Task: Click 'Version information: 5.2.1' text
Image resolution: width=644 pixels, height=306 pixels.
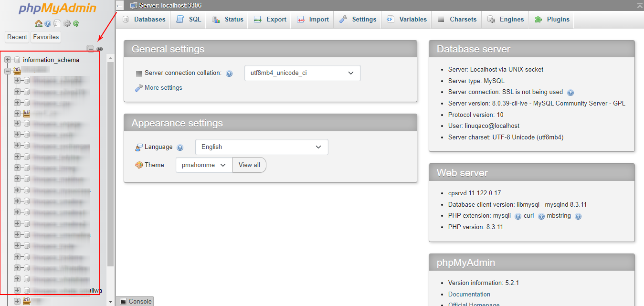Action: (484, 283)
